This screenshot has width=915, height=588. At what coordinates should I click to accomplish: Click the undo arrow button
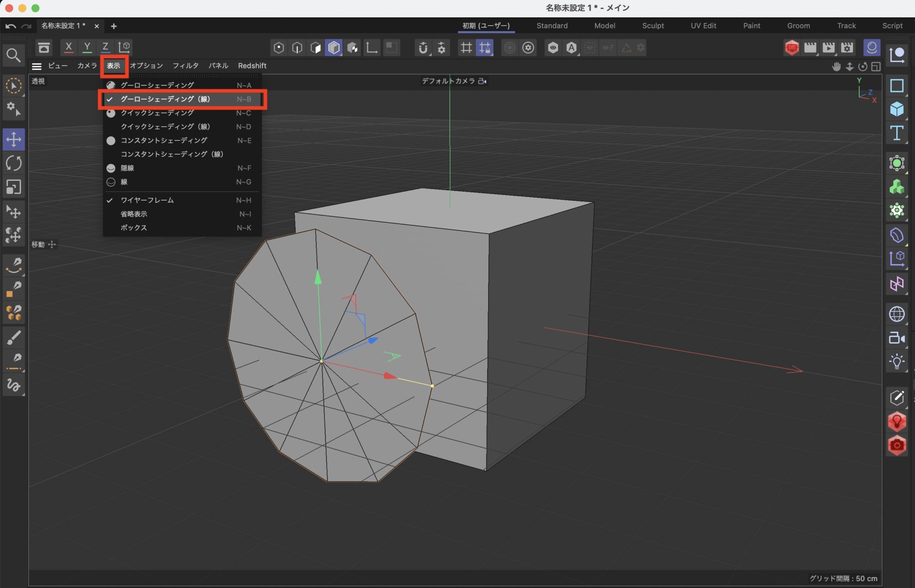[x=11, y=26]
